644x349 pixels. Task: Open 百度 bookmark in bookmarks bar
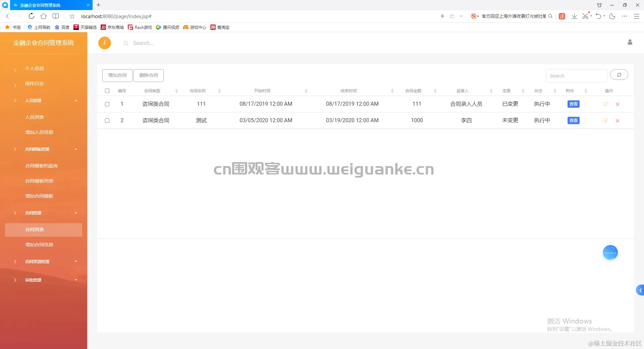click(x=62, y=27)
